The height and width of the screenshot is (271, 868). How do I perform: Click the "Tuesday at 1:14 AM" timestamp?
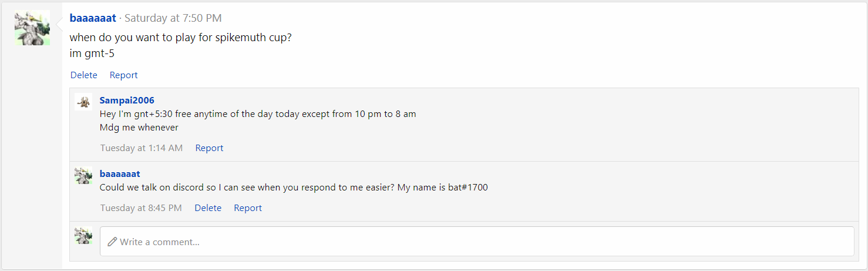pos(141,148)
